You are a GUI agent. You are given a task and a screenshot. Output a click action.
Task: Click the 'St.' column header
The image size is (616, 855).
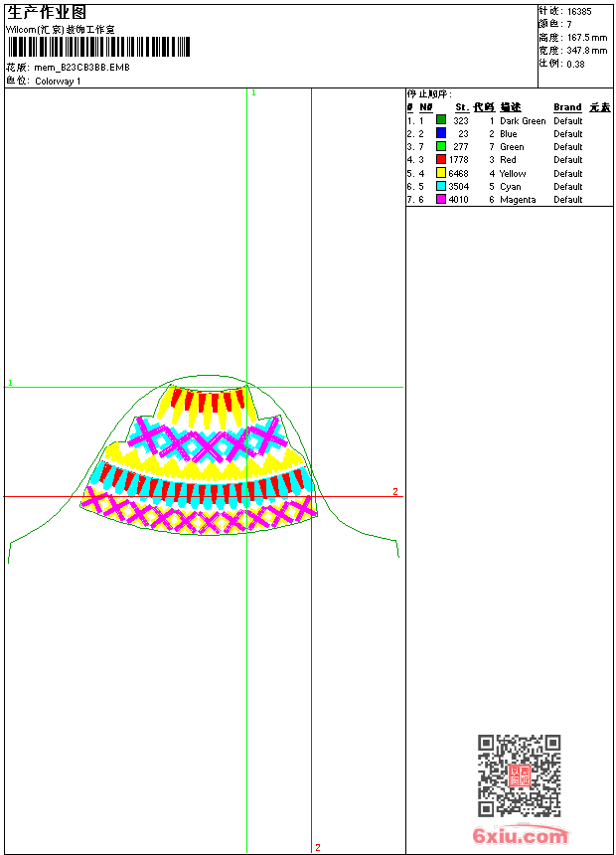click(462, 107)
